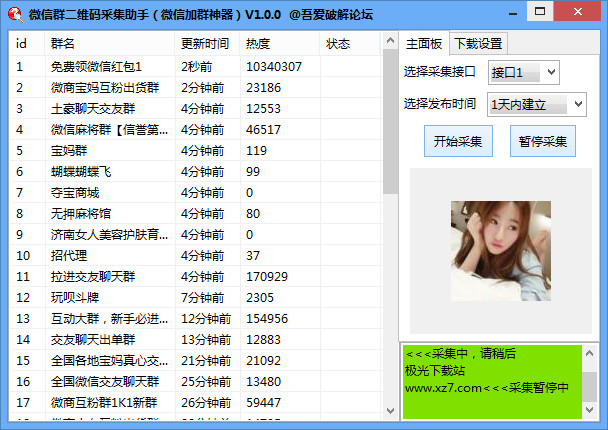Click heat value 10340307

[274, 67]
